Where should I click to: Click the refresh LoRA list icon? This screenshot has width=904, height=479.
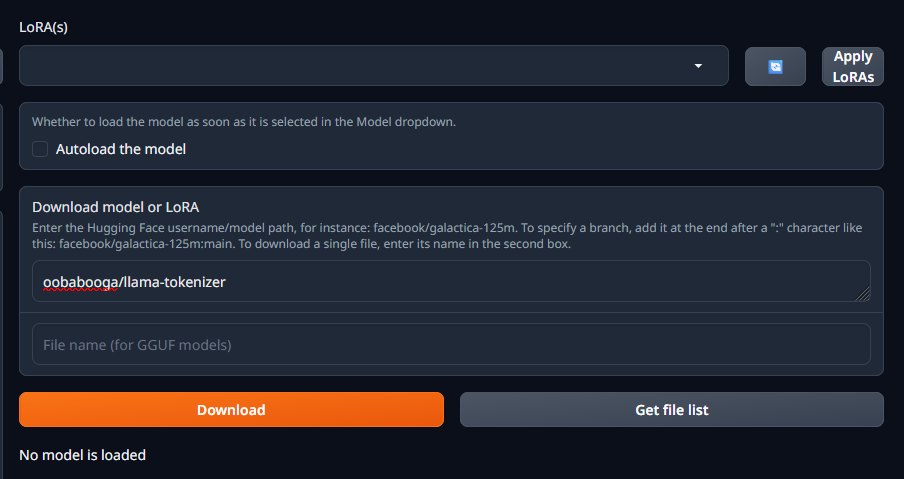point(775,66)
